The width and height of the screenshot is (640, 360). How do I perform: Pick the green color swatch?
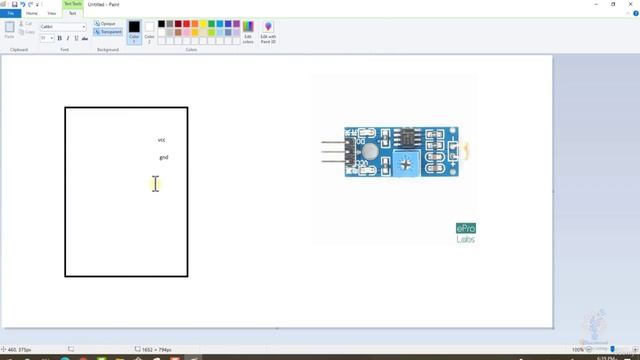pos(211,24)
